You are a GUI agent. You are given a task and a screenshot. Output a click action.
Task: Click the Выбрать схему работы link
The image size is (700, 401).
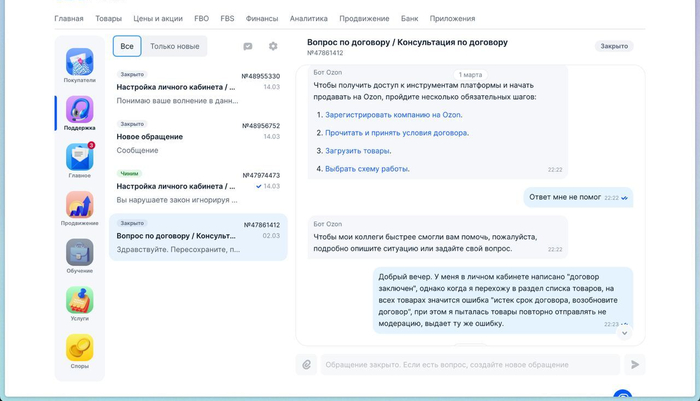tap(367, 169)
